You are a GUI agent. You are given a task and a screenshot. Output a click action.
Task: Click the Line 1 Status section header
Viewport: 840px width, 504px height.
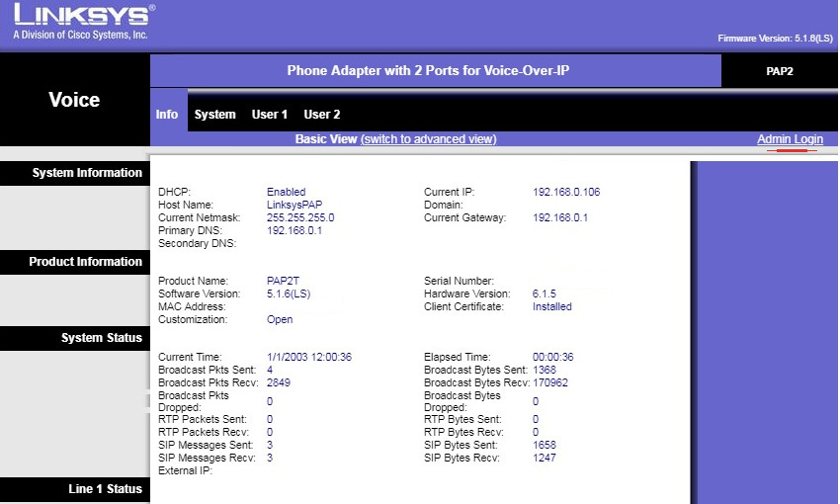75,489
